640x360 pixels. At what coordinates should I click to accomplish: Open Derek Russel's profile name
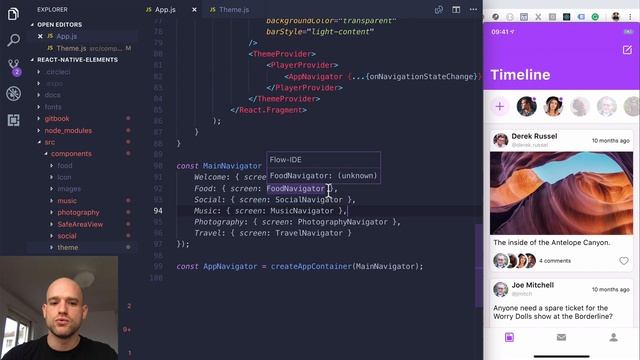pyautogui.click(x=534, y=136)
